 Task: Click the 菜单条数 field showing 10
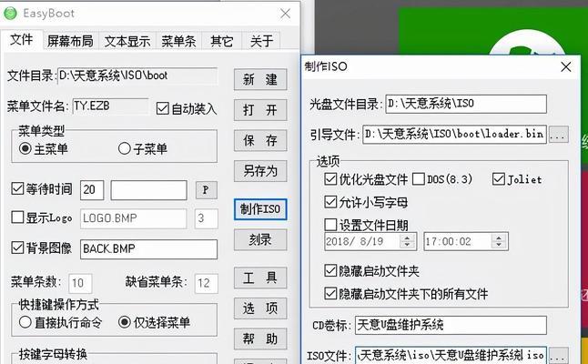tap(80, 284)
